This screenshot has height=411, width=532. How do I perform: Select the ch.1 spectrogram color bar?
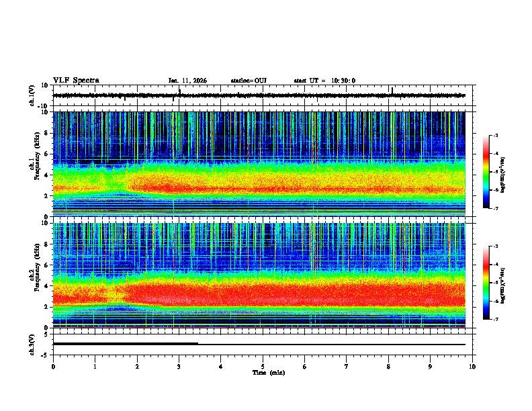486,172
